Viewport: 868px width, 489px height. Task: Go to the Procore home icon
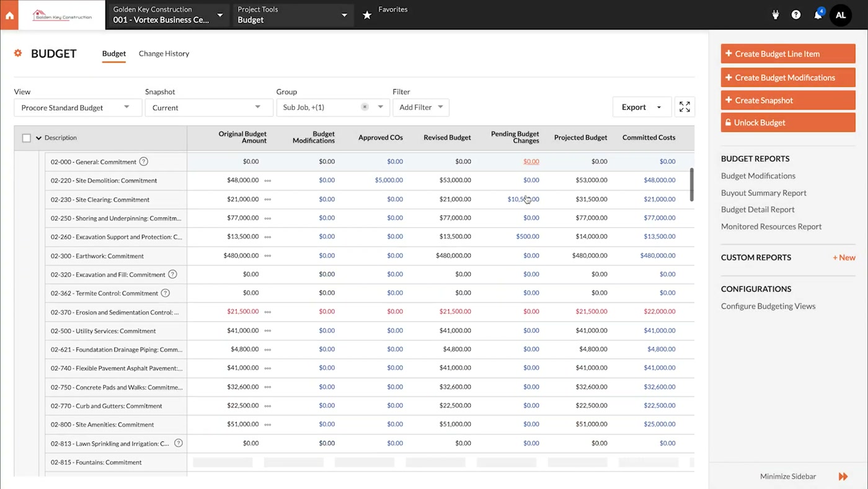(9, 16)
